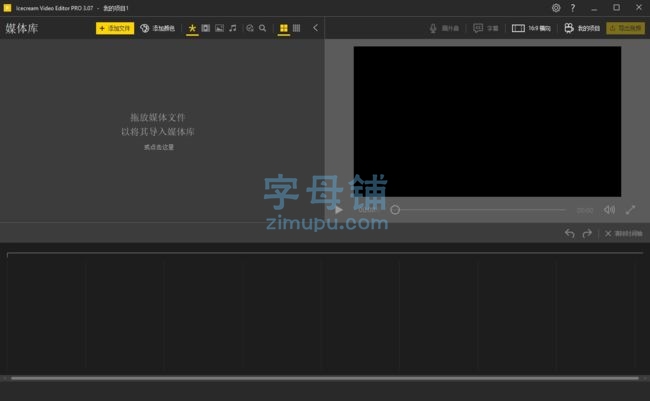The width and height of the screenshot is (650, 401).
Task: Click the 媒体库 media library heading
Action: tap(22, 28)
